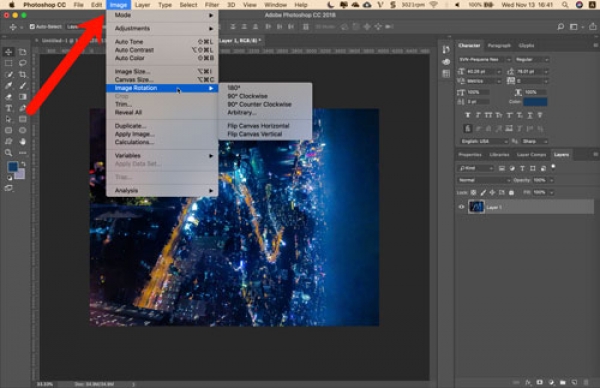Swap foreground and background colors
This screenshot has height=388, width=600.
pos(23,164)
